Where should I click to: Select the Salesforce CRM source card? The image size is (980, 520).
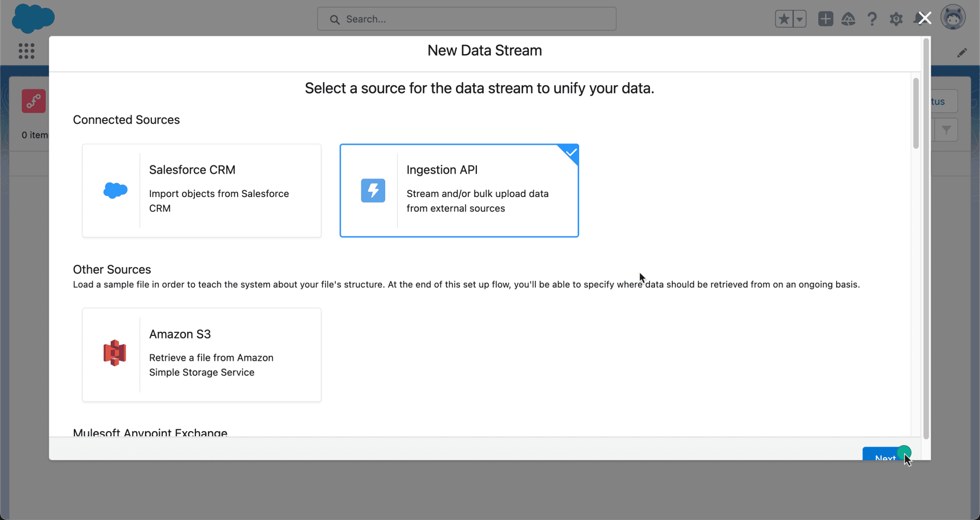pyautogui.click(x=202, y=191)
